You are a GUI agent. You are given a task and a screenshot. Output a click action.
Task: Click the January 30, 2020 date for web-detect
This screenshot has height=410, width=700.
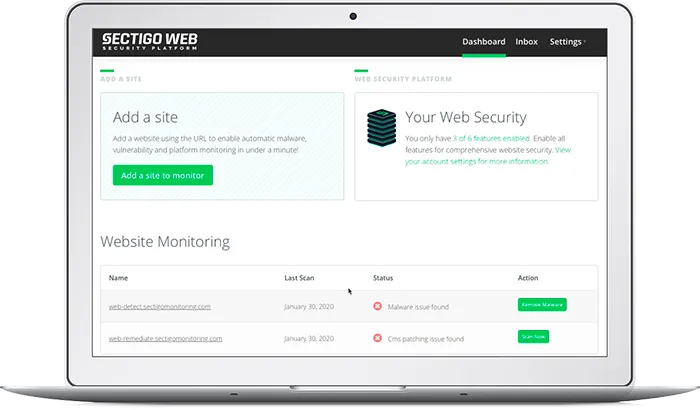tap(309, 307)
